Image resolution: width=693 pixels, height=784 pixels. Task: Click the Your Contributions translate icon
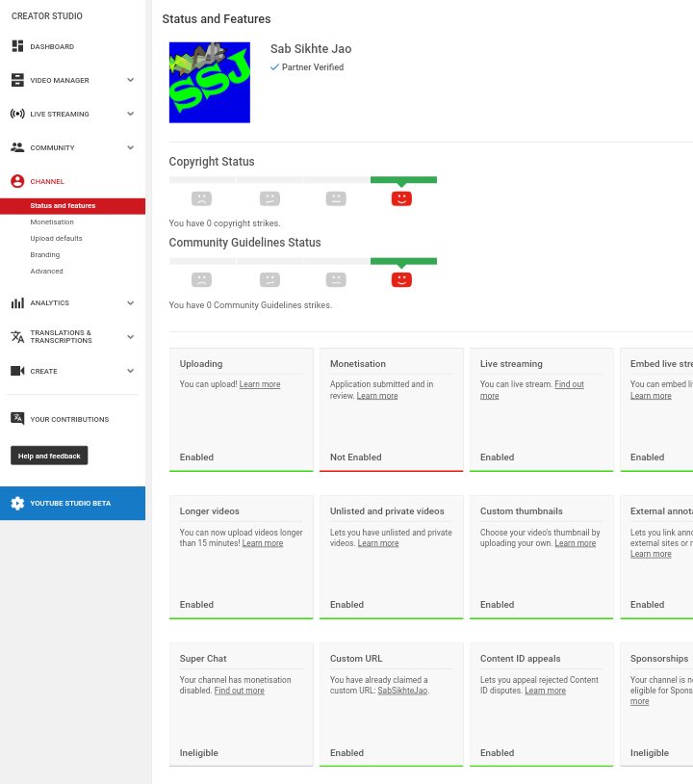pos(17,418)
